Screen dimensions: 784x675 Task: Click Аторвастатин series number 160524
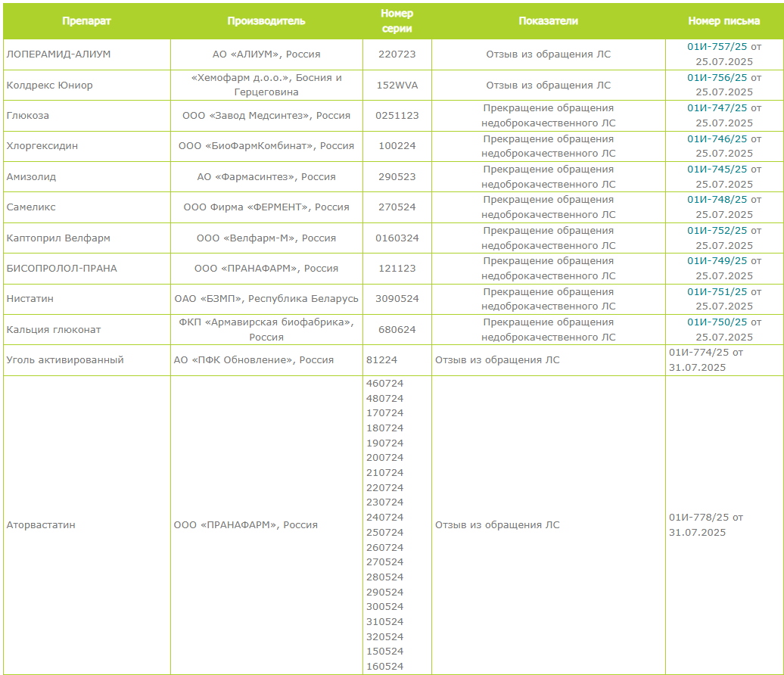pyautogui.click(x=384, y=667)
